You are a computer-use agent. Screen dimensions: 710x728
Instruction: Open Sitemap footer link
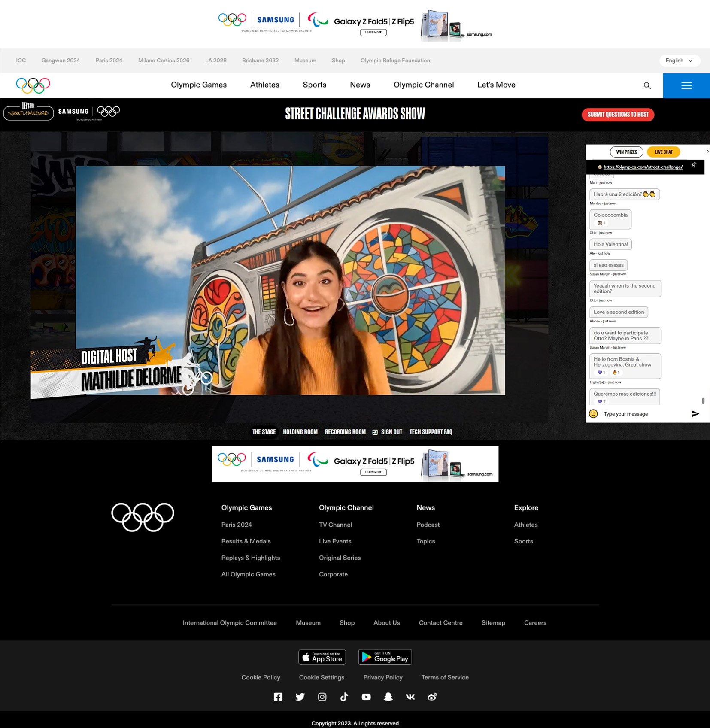click(x=493, y=623)
